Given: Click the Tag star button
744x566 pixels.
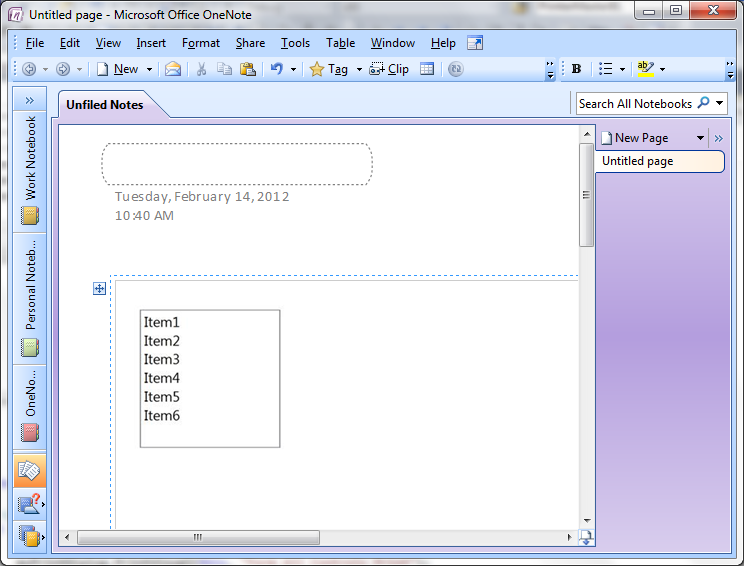Looking at the screenshot, I should (x=329, y=69).
